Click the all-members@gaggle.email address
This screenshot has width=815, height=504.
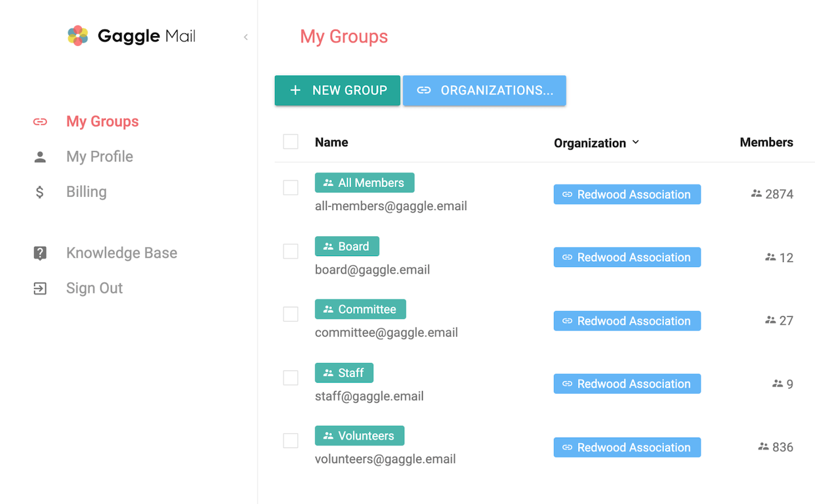coord(391,206)
